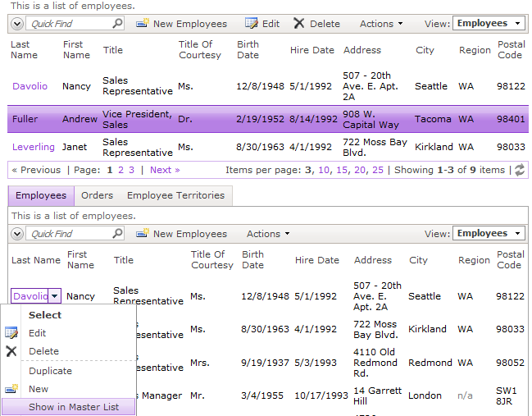Click the 10/17/1993 hire date cell

(x=321, y=395)
